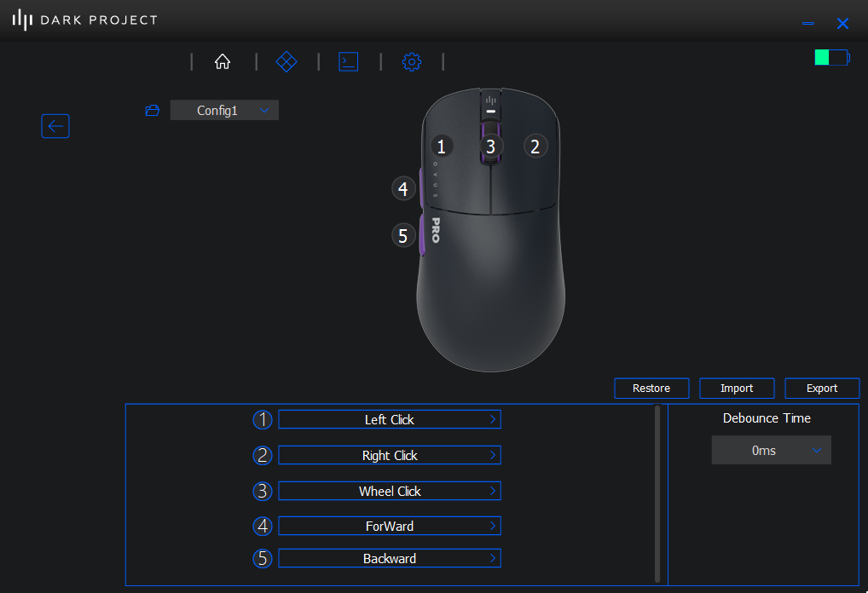The height and width of the screenshot is (593, 868).
Task: Minimize the Dark Project window
Action: pyautogui.click(x=808, y=23)
